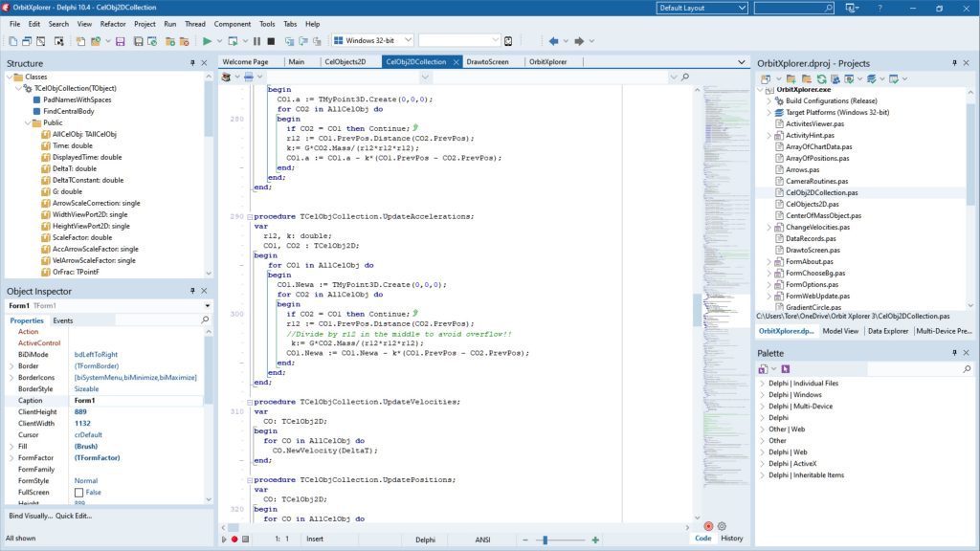Collapse the procedure UpdateAccelerations fold marker

[250, 217]
